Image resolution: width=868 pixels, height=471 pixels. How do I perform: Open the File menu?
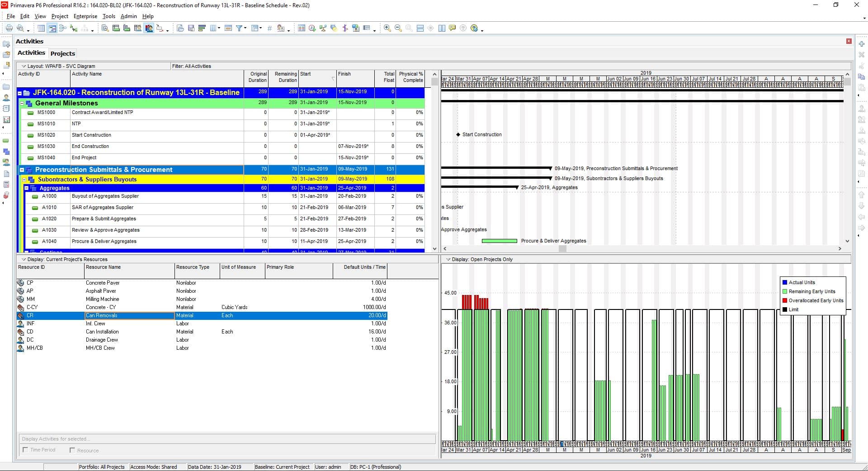pyautogui.click(x=11, y=16)
